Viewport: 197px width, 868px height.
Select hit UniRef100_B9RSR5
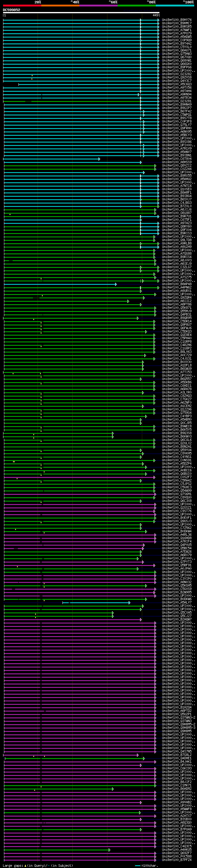[177, 26]
